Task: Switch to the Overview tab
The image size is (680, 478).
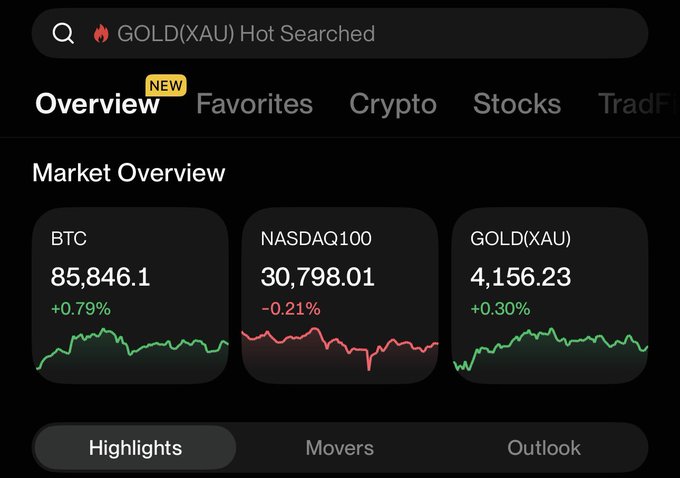Action: coord(98,104)
